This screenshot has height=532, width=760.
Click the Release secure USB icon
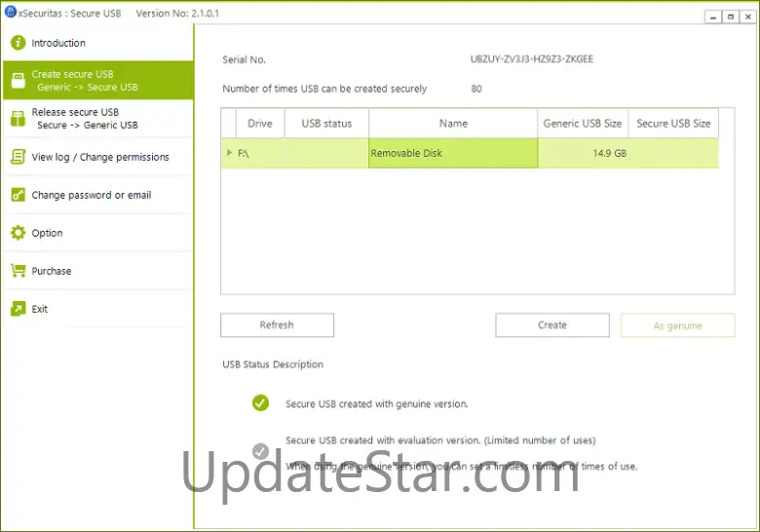[18, 118]
